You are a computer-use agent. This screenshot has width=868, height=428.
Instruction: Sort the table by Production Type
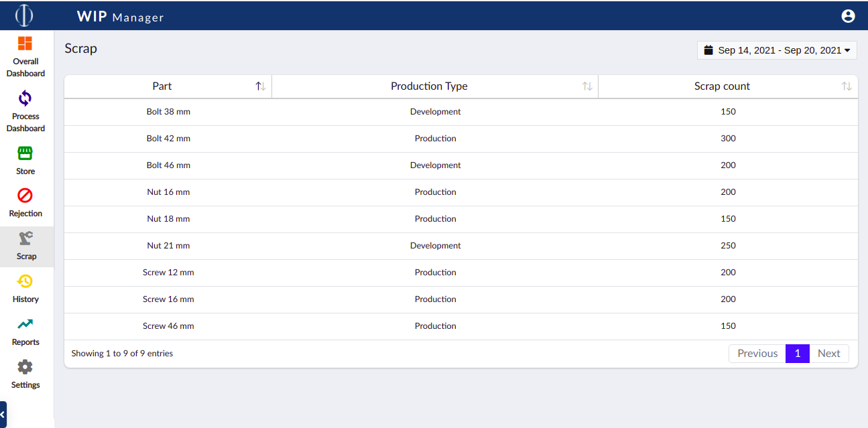click(435, 86)
